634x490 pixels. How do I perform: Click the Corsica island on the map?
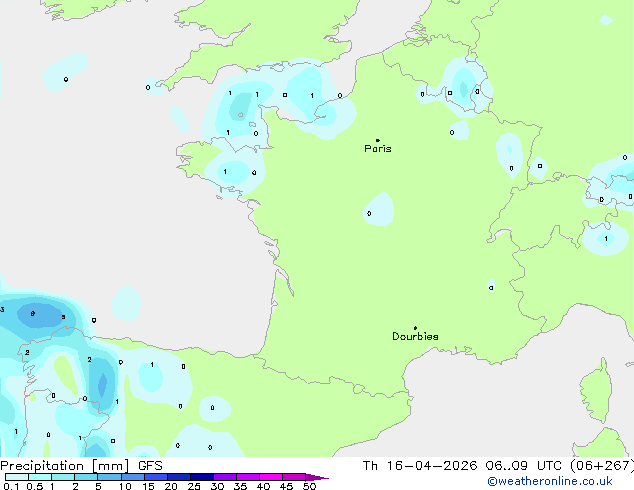597,391
